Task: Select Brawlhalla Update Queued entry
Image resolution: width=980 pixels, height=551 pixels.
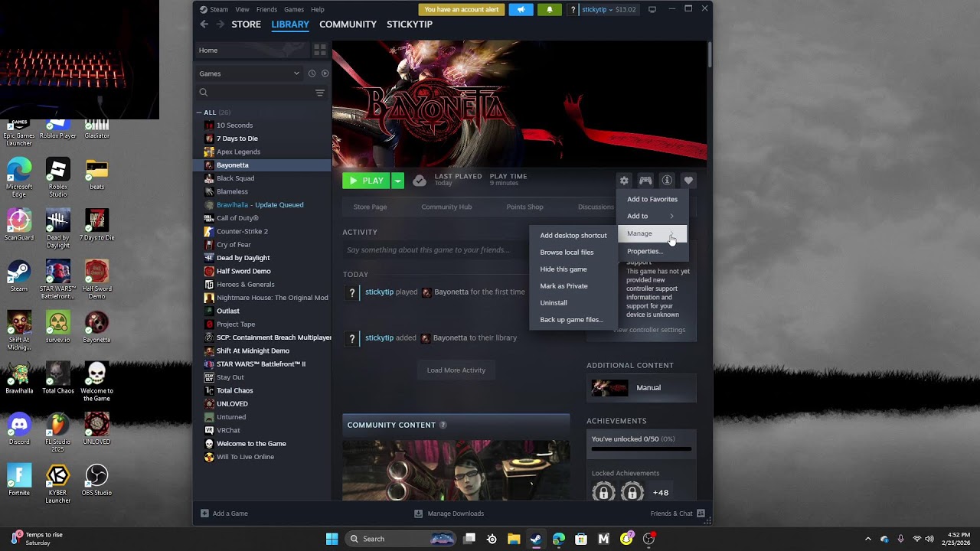Action: click(263, 205)
